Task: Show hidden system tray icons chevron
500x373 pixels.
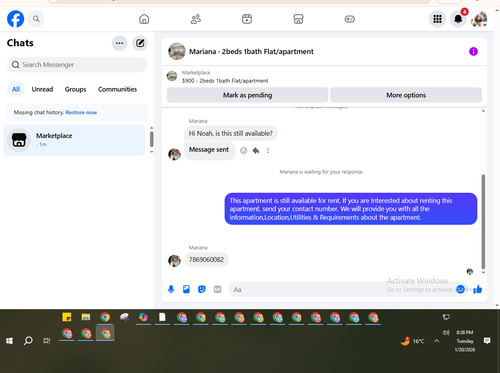Action: 437,341
